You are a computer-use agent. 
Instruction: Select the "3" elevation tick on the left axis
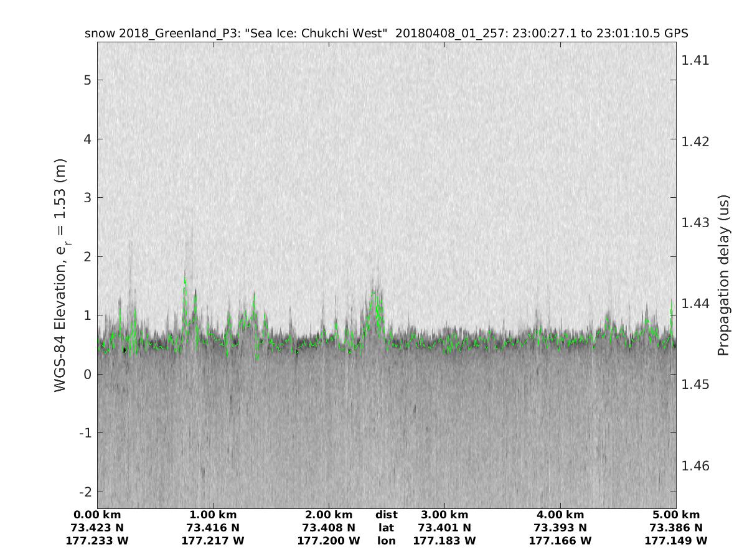[89, 197]
